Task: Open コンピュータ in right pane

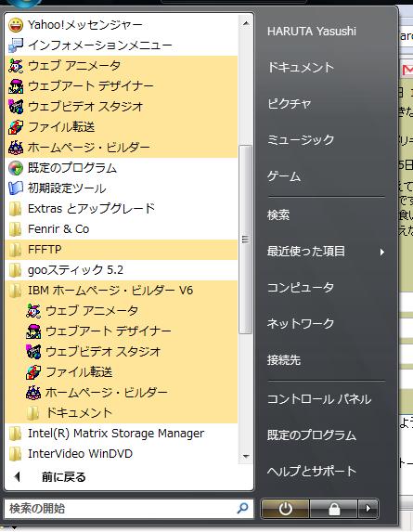Action: (x=301, y=288)
